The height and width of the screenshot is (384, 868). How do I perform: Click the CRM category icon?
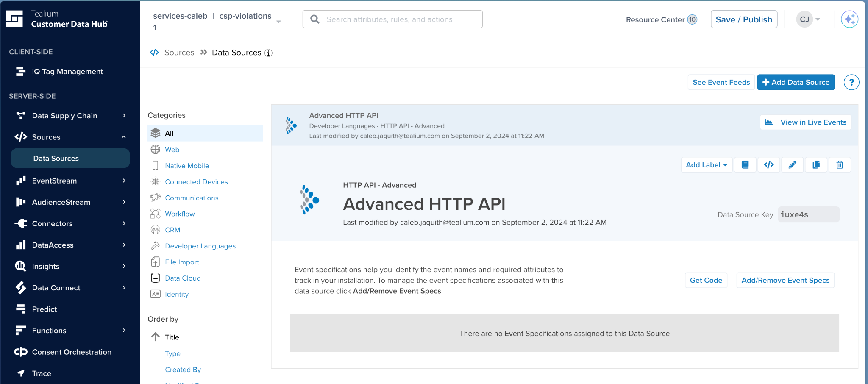pyautogui.click(x=156, y=230)
